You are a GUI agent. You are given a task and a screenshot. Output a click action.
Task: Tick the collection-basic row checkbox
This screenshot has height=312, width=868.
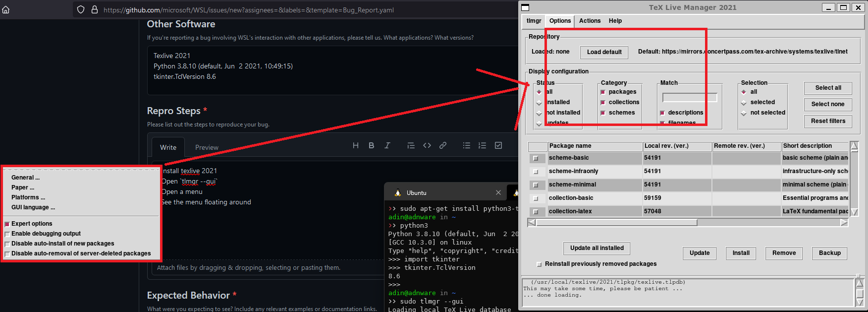[x=536, y=198]
